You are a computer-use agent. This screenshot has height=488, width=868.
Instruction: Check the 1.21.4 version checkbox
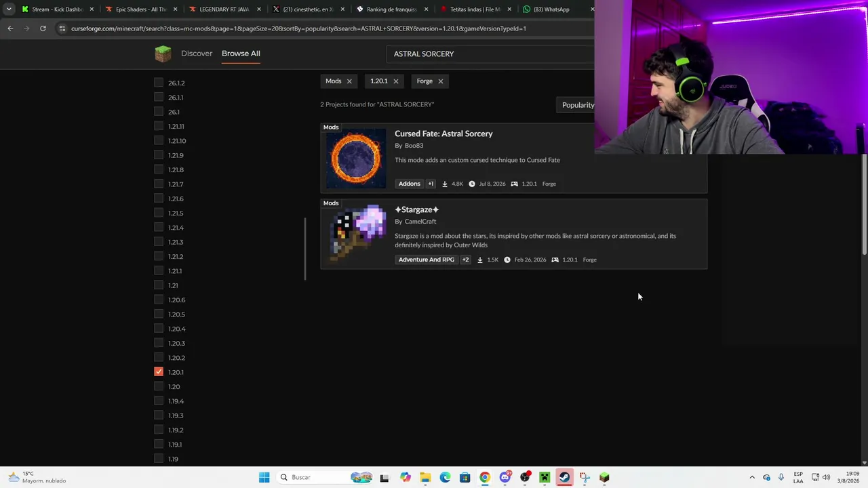159,227
